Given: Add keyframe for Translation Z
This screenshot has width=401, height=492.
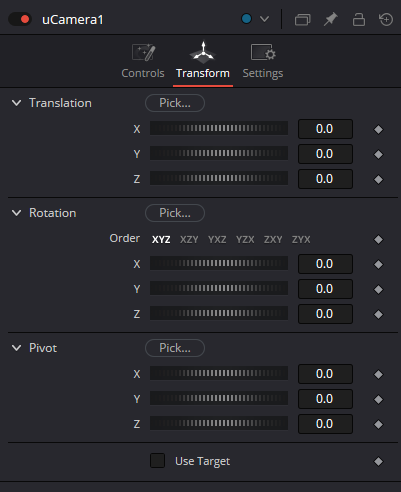Looking at the screenshot, I should pos(378,179).
